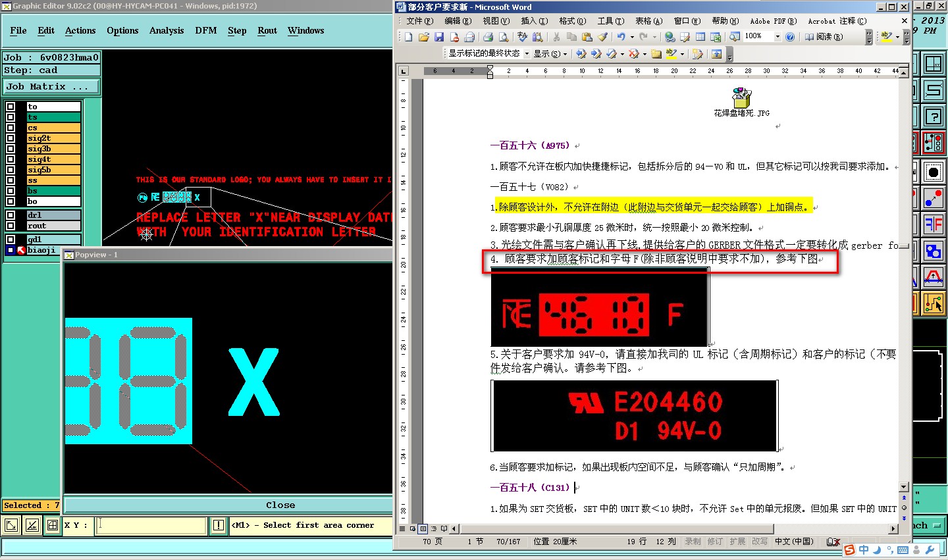The image size is (948, 560).
Task: Click the traffic light netlist icon in sidebar
Action: 934,143
